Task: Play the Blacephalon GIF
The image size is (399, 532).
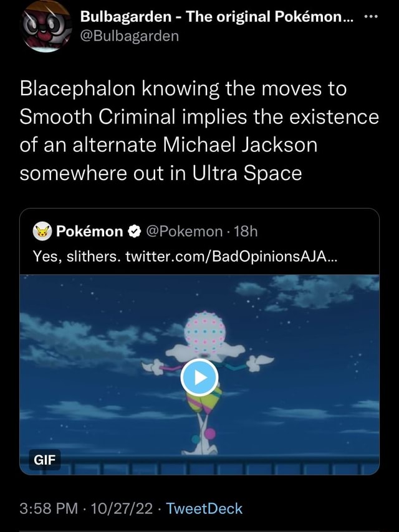Action: (199, 378)
